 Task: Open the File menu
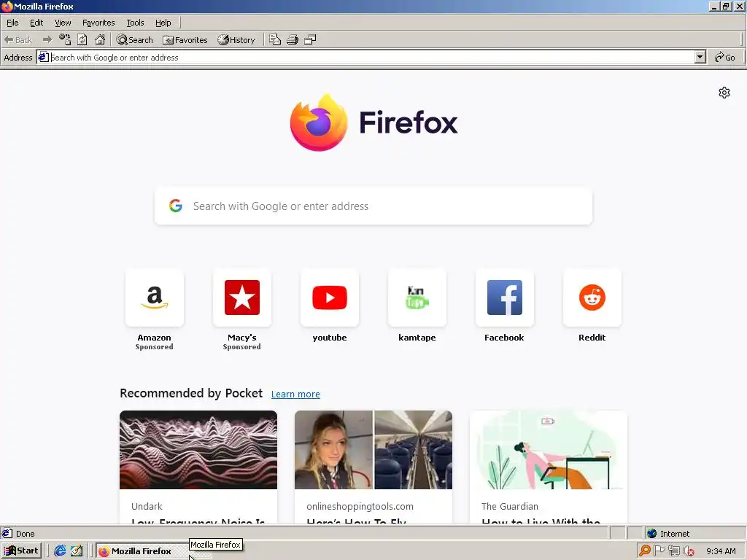12,23
